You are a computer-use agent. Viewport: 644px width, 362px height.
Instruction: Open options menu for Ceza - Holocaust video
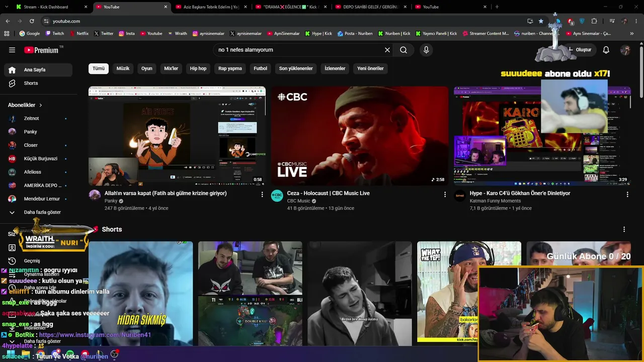[x=445, y=195]
